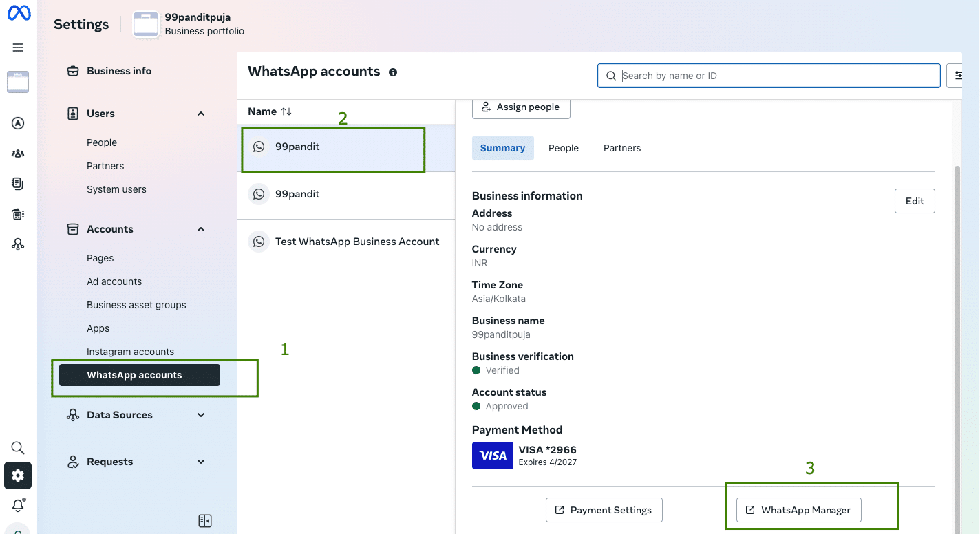980x534 pixels.
Task: Select Test WhatsApp Business Account row
Action: 345,242
